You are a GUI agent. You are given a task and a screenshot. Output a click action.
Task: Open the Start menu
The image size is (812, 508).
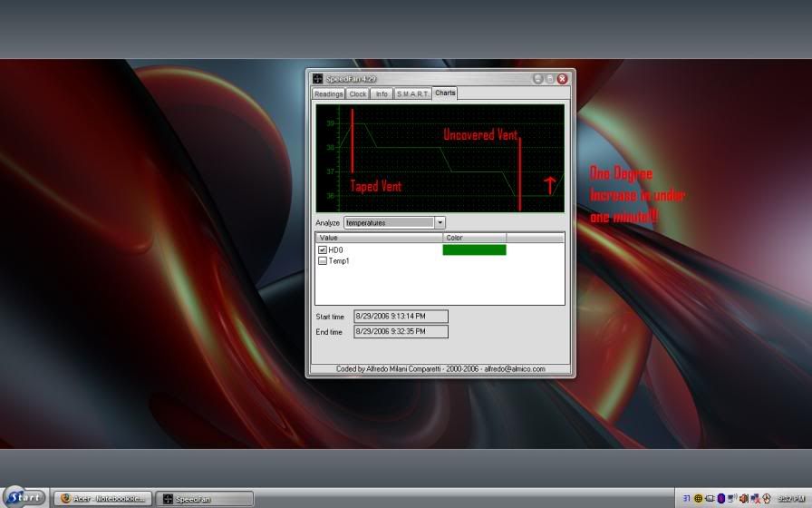pyautogui.click(x=24, y=498)
